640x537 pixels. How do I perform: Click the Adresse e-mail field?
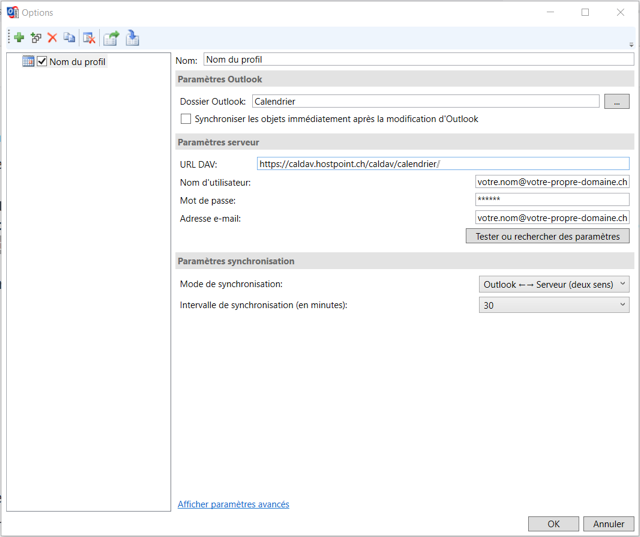point(552,217)
